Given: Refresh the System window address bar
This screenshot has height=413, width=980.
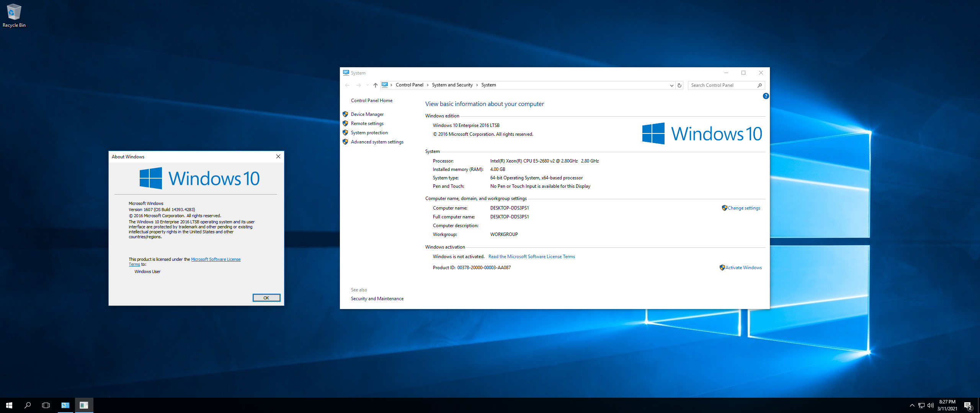Looking at the screenshot, I should tap(679, 85).
